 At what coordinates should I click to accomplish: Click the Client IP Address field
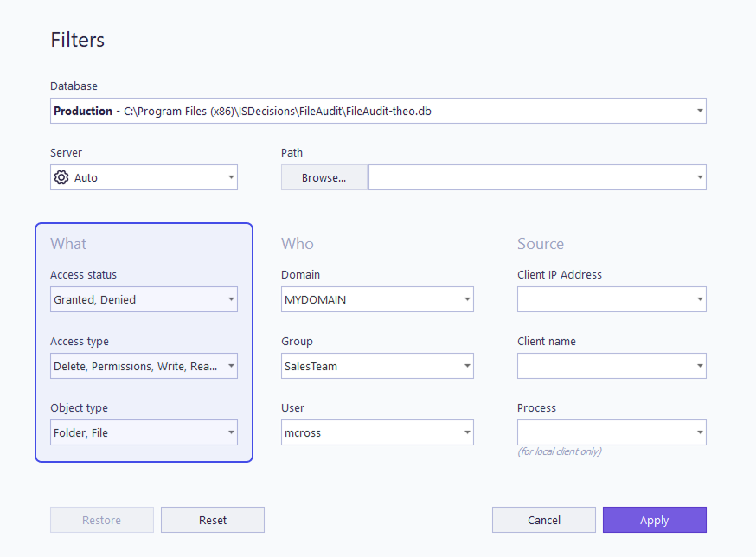tap(612, 299)
